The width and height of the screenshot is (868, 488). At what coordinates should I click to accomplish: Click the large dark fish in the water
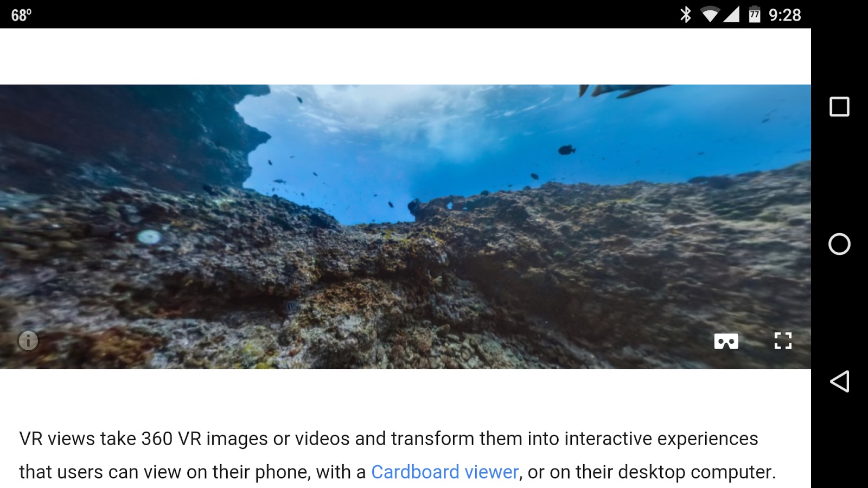coord(567,150)
